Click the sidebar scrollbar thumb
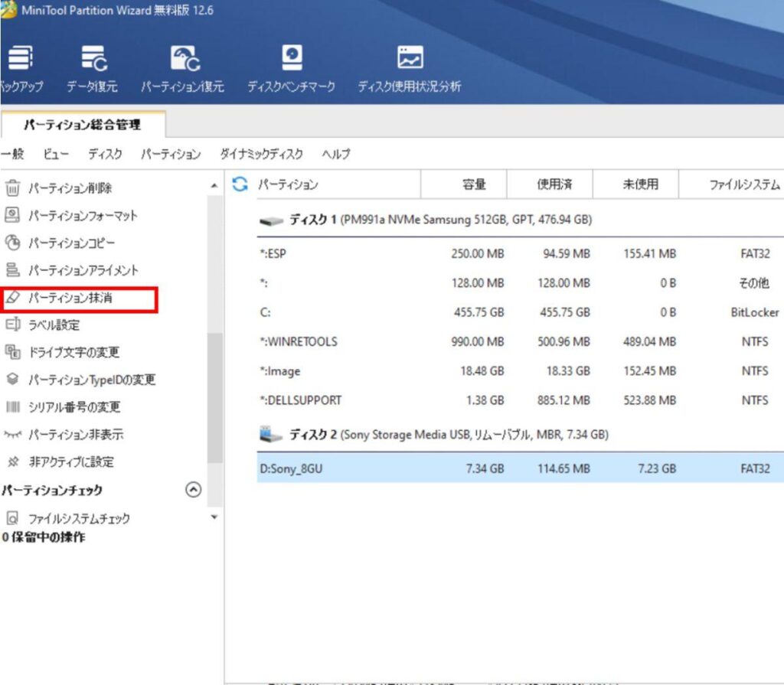Image resolution: width=784 pixels, height=685 pixels. (215, 399)
